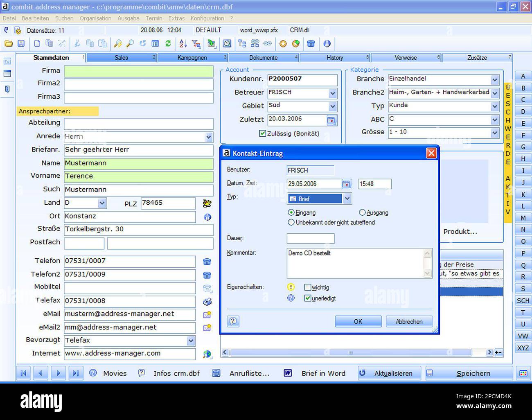Screen dimensions: 532x420
Task: Expand the Typ dropdown showing Brief in dialog
Action: pos(347,199)
